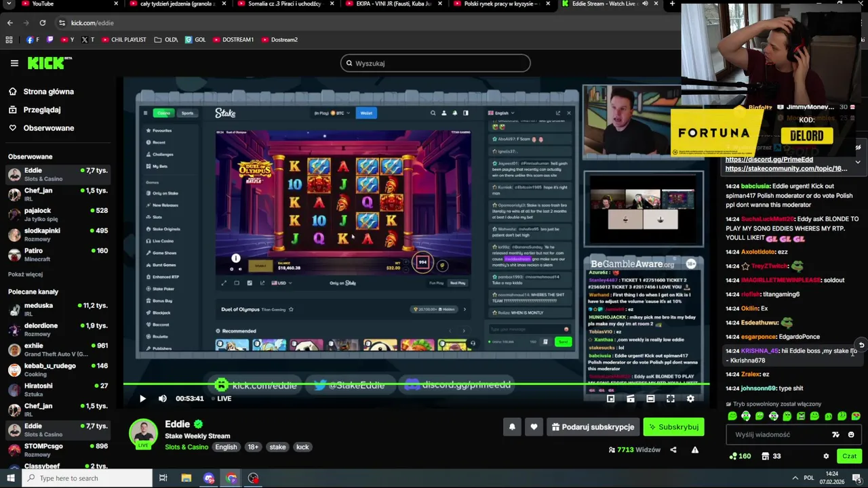Screen dimensions: 868x488
Task: Open the player settings gear
Action: point(690,399)
